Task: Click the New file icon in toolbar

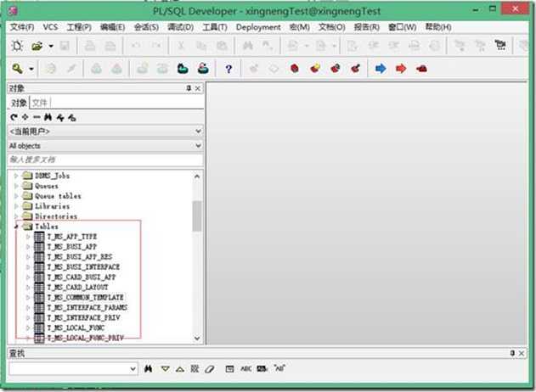Action: click(x=17, y=46)
